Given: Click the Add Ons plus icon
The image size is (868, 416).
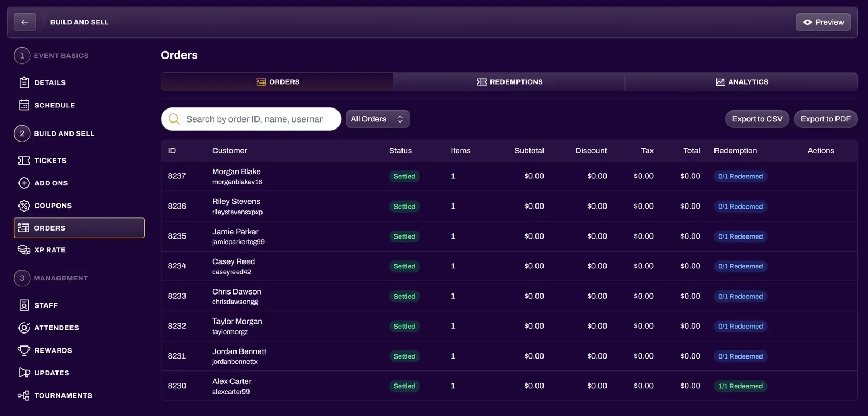Looking at the screenshot, I should point(24,183).
